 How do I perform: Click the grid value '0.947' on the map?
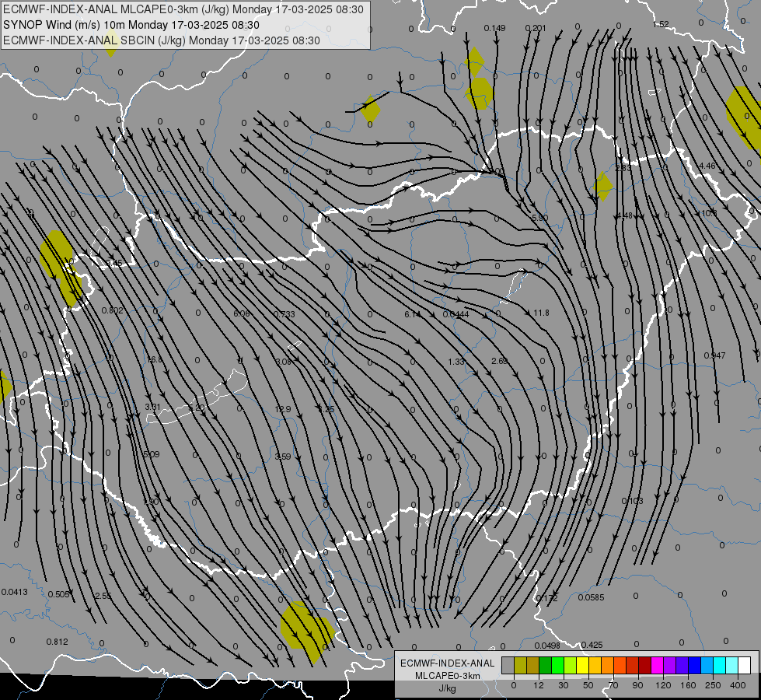click(715, 355)
